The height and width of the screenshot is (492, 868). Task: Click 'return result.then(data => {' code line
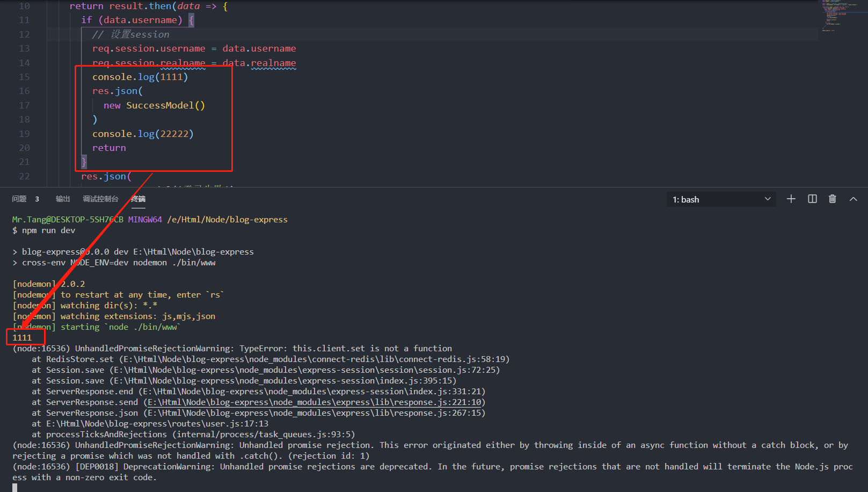pos(149,6)
